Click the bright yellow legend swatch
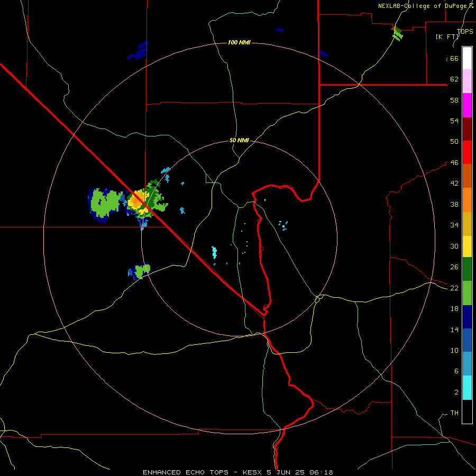This screenshot has width=476, height=476. click(x=467, y=246)
